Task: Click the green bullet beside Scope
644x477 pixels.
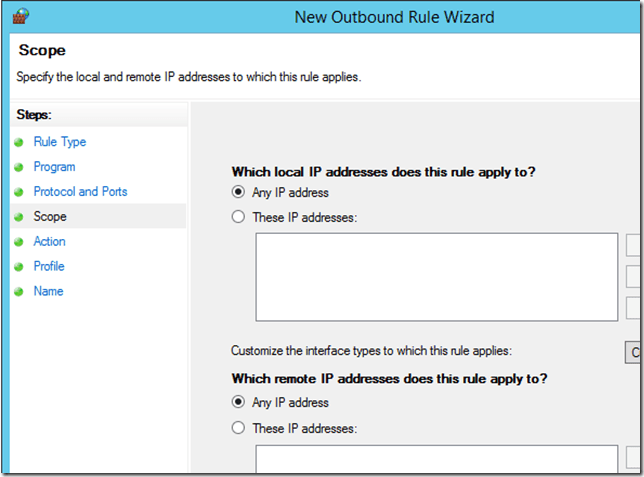Action: click(x=18, y=217)
